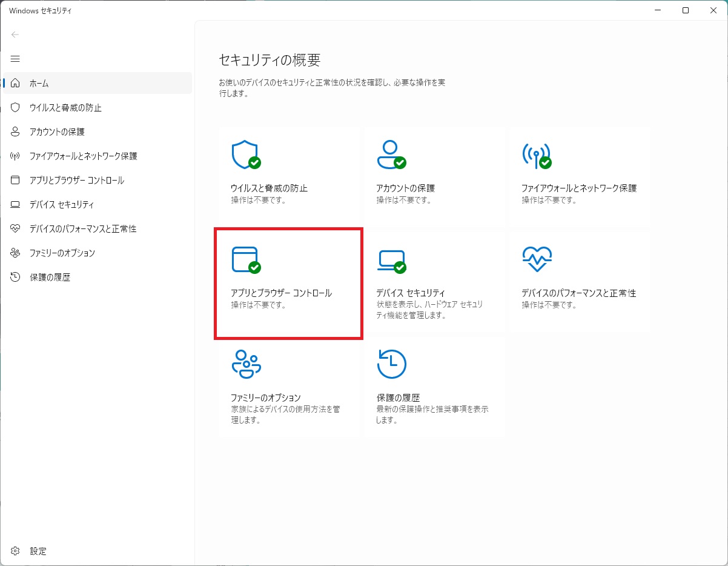Click the home icon in sidebar
This screenshot has height=566, width=728.
pos(16,83)
